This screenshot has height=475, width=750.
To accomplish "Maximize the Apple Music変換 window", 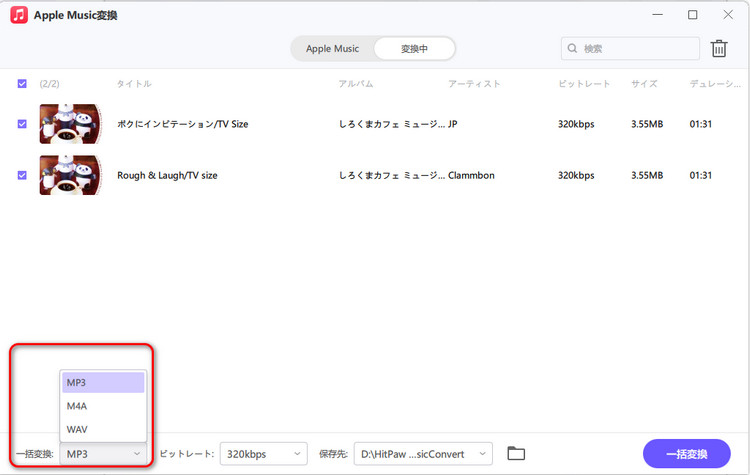I will click(x=693, y=15).
